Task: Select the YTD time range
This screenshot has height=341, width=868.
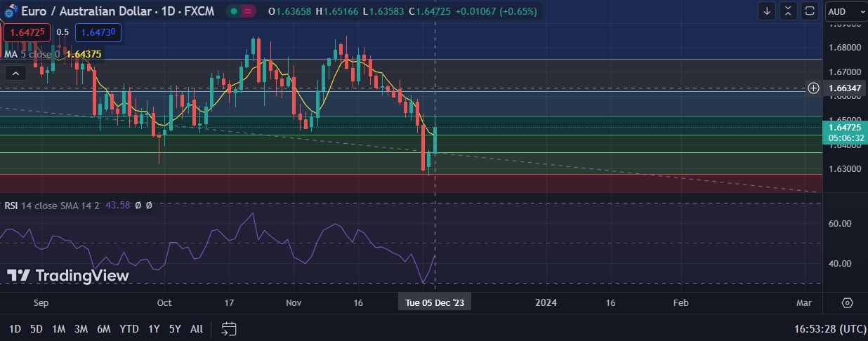Action: [x=129, y=328]
